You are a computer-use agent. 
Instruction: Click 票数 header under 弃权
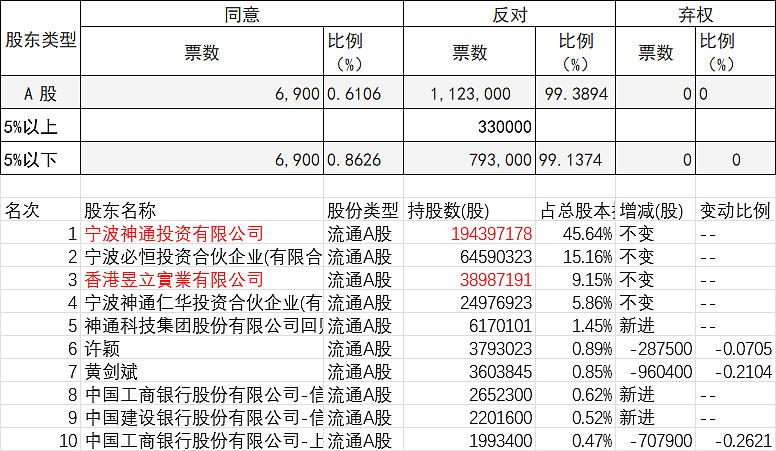coord(655,51)
